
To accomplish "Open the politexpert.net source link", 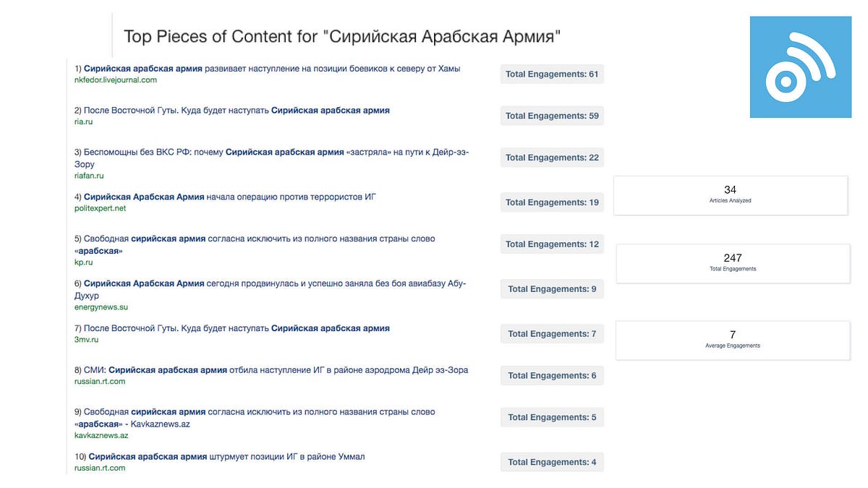I will [x=100, y=208].
